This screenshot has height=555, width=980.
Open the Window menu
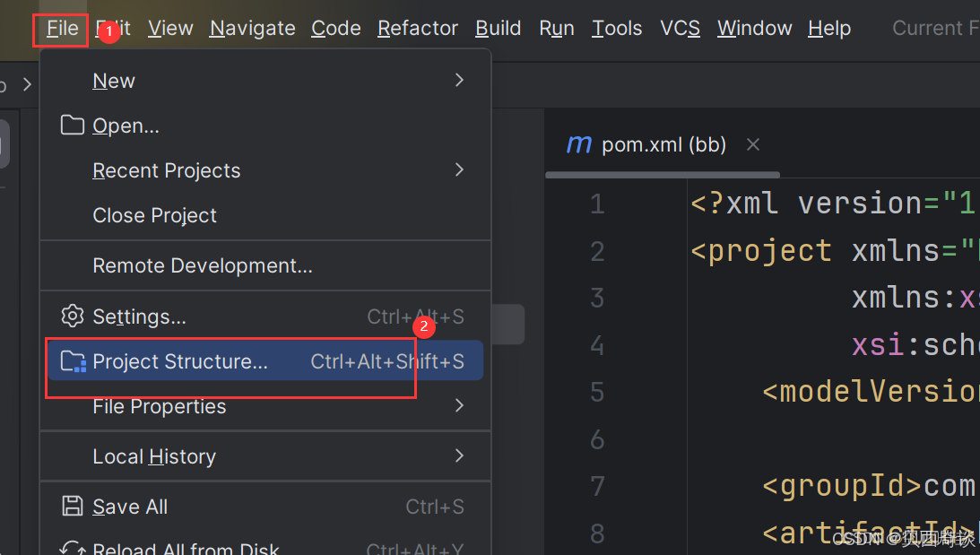coord(754,28)
